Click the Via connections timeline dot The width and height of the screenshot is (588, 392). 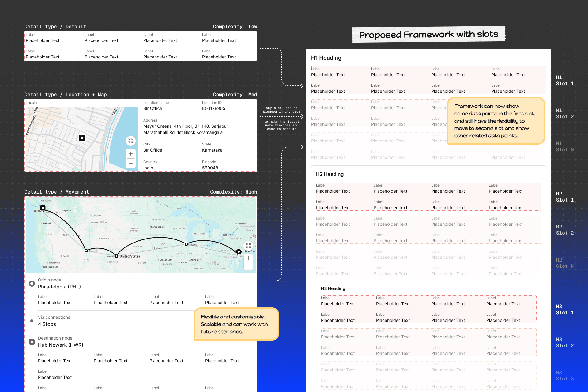coord(32,321)
